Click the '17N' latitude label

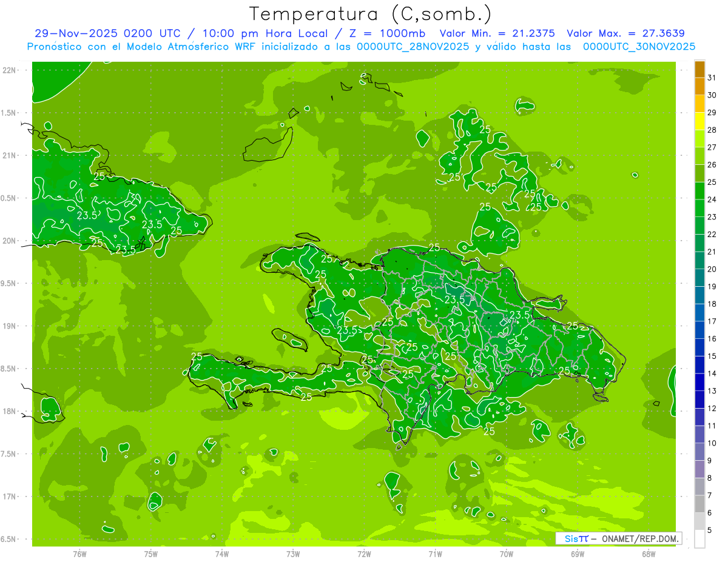coord(9,497)
